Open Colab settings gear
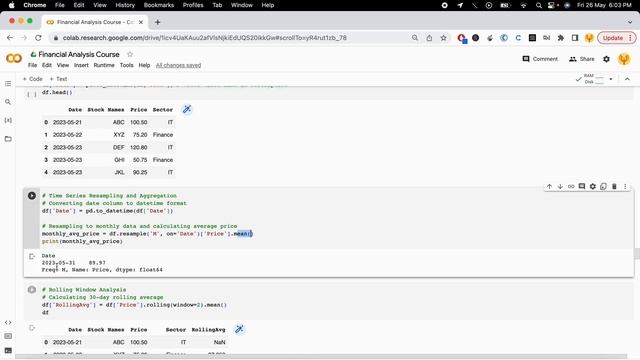This screenshot has width=640, height=360. (x=606, y=59)
